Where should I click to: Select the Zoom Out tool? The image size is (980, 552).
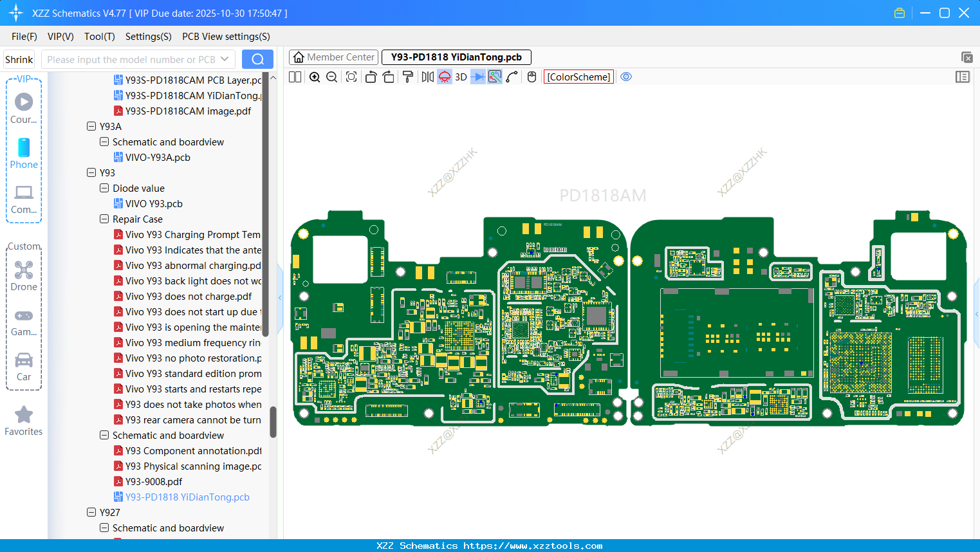331,77
